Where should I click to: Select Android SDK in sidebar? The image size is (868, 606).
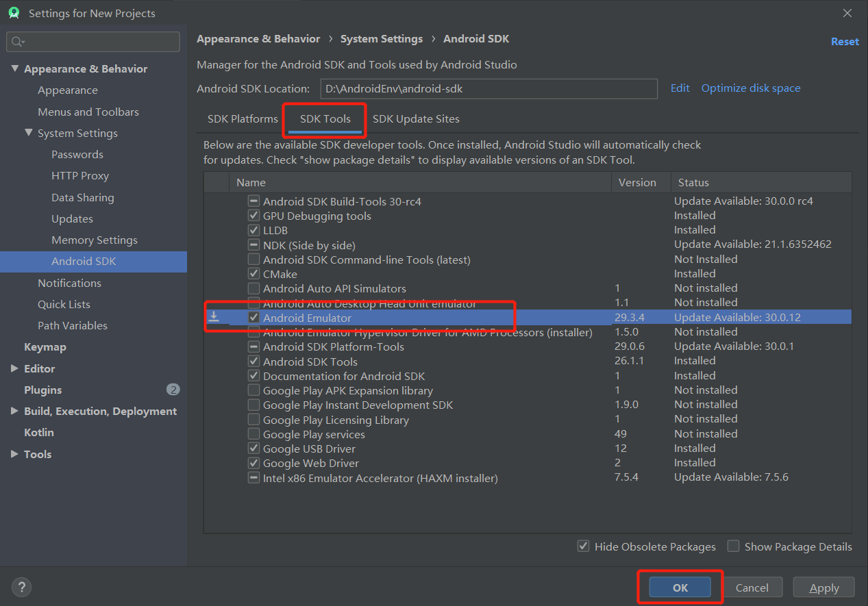(93, 262)
